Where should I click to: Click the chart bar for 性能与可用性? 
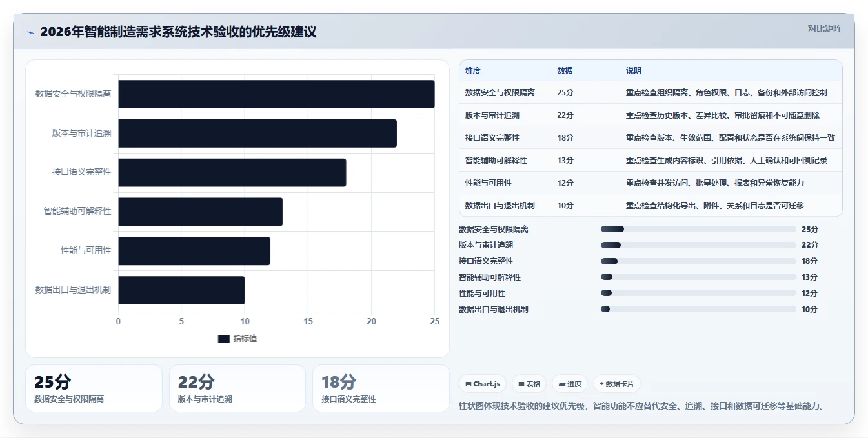(x=194, y=251)
